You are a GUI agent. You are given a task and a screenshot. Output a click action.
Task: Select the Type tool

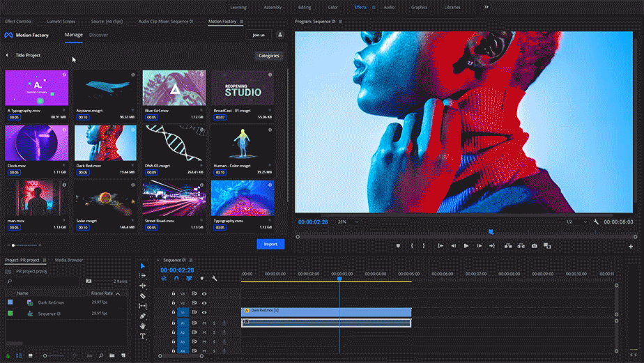coord(143,336)
